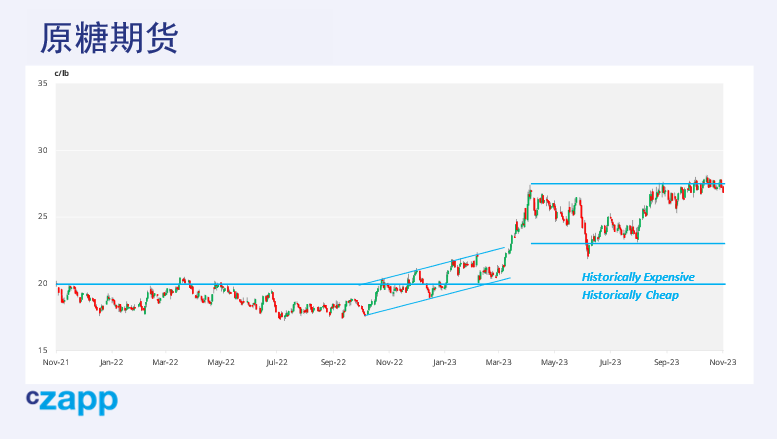Click the Nov-21 x-axis label
The height and width of the screenshot is (443, 777).
tap(56, 361)
